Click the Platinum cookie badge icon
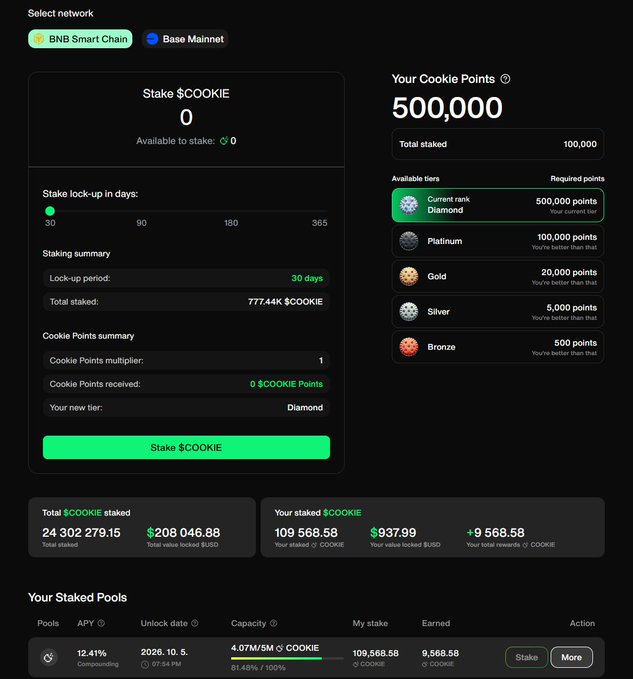This screenshot has height=679, width=633. point(409,241)
